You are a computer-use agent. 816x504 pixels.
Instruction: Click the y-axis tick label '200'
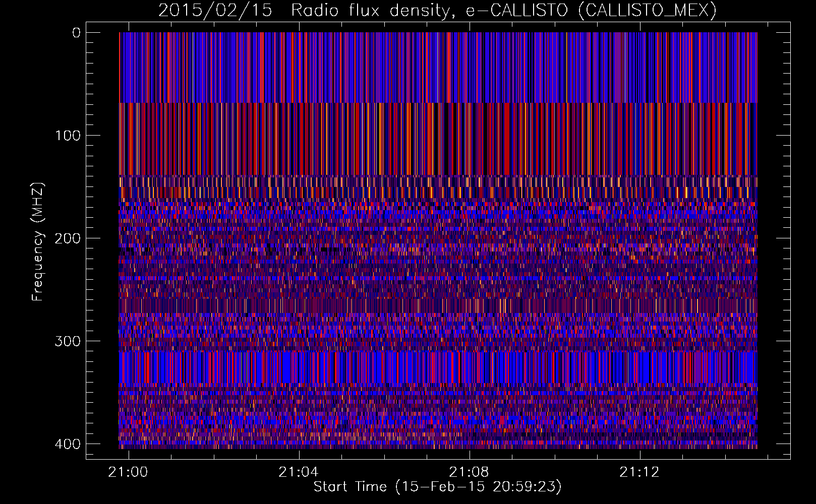click(x=67, y=238)
